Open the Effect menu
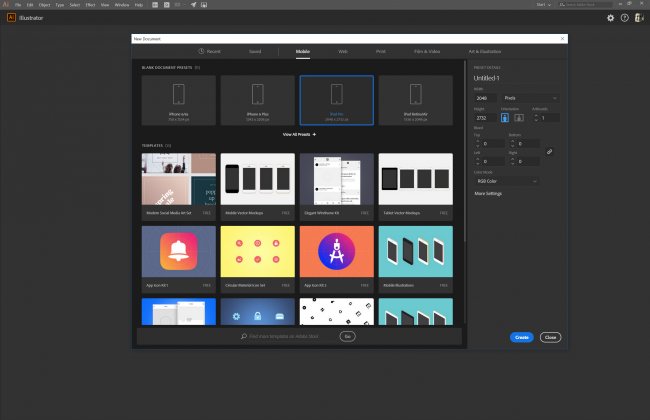Viewport: 650px width, 420px height. (90, 5)
